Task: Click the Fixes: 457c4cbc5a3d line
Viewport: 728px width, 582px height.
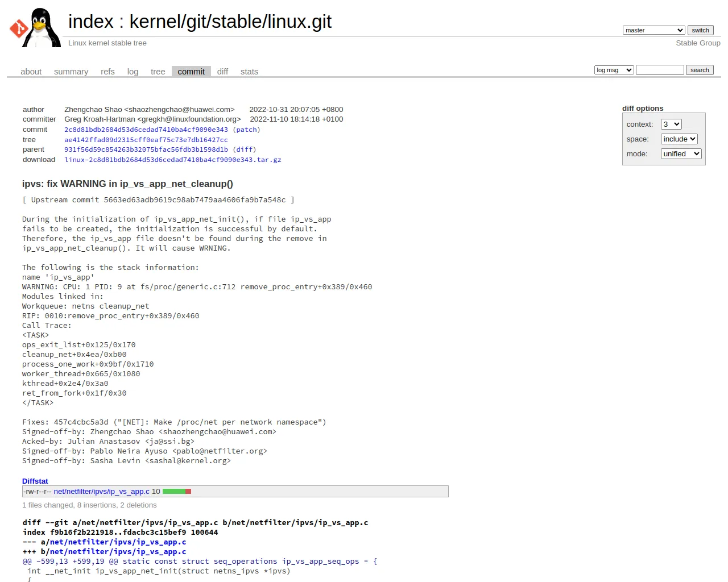Action: 174,422
